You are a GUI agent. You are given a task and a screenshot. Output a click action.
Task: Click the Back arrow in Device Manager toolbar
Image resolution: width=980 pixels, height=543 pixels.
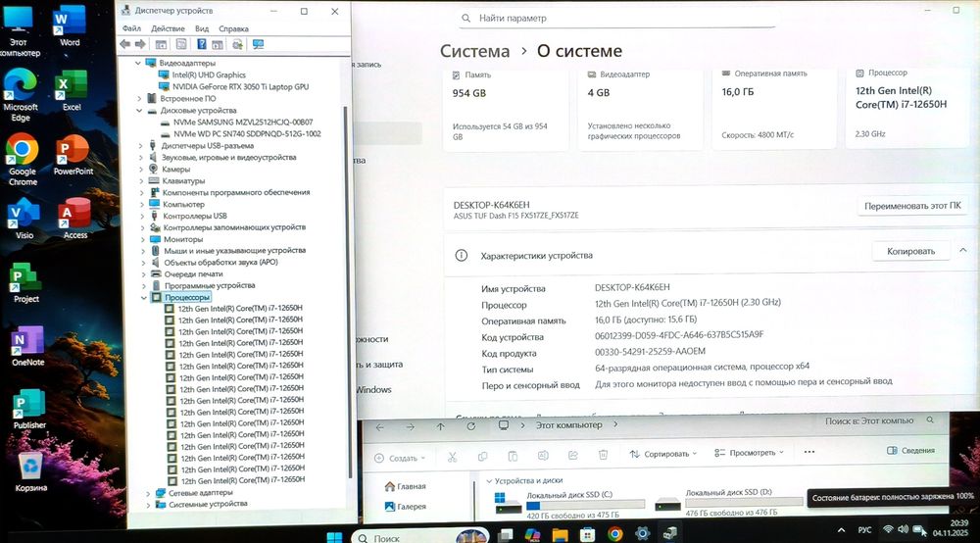125,44
